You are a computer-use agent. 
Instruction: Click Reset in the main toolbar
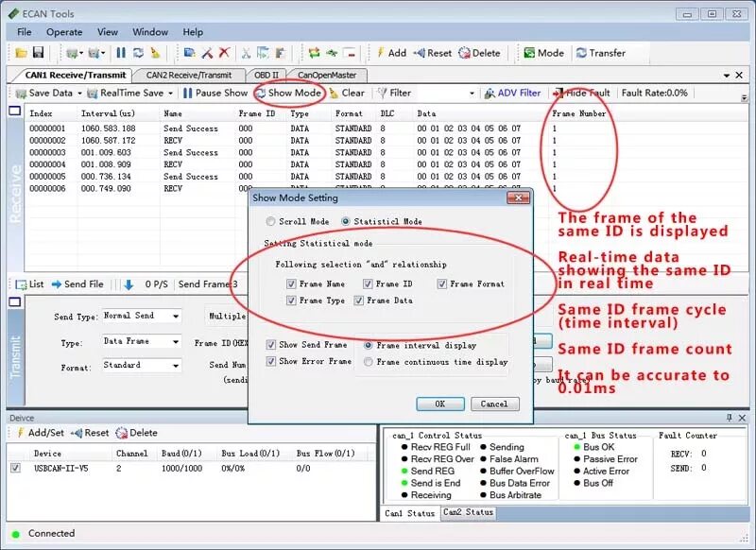[433, 53]
